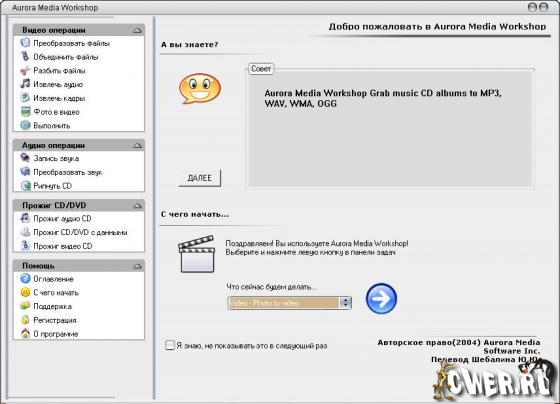This screenshot has height=404, width=560.
Task: Open Объединить файлы task
Action: [x=66, y=57]
